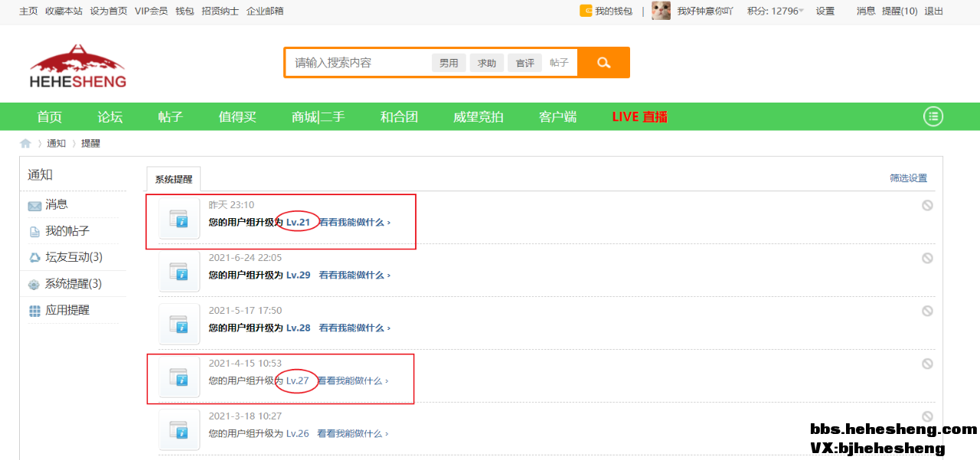
Task: Click the ignore icon on the 2021-5-17 notice
Action: (x=927, y=311)
